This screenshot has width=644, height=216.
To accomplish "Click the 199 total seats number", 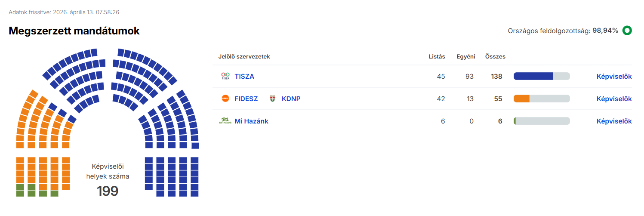I will 107,191.
